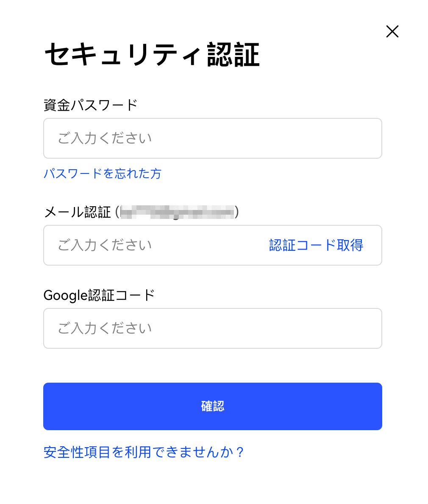Open 安全性項目を利用できませんか？ help link
This screenshot has height=504, width=428.
click(x=144, y=452)
